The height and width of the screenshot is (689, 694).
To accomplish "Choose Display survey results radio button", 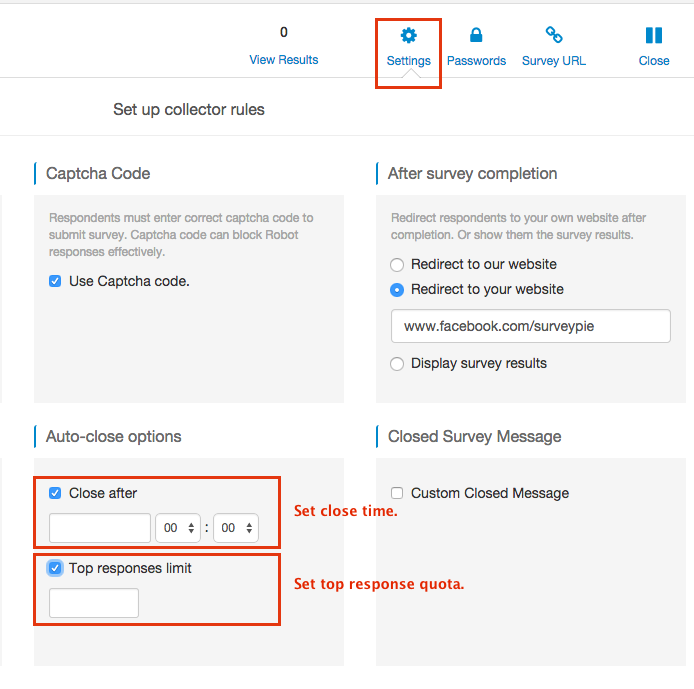I will [x=397, y=364].
